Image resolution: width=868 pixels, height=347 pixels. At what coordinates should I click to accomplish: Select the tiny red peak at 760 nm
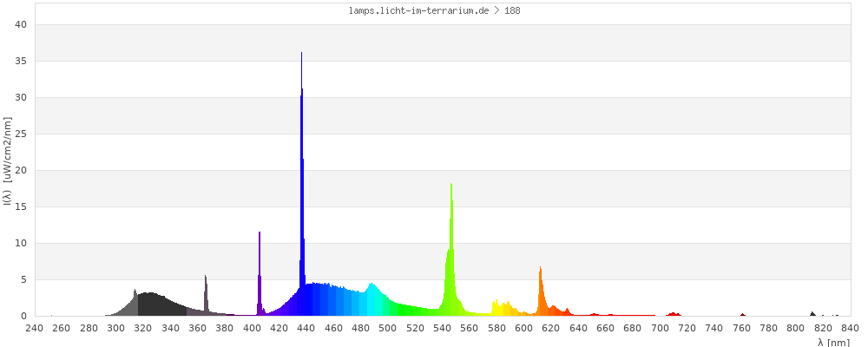(742, 315)
